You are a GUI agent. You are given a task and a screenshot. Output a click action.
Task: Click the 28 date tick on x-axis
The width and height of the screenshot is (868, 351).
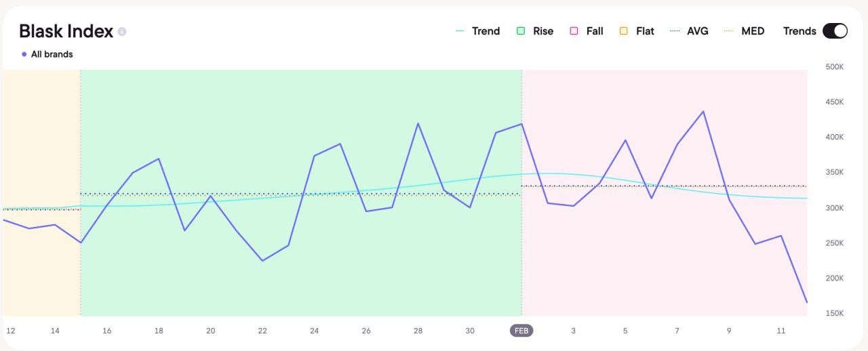coord(418,331)
